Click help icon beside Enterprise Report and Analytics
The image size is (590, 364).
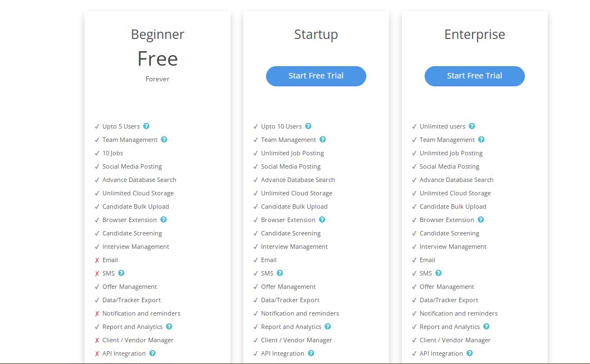(x=486, y=327)
